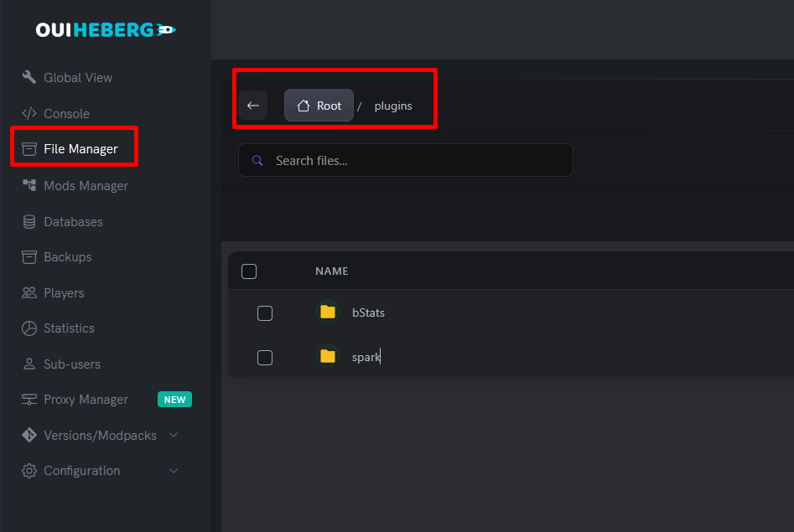Tick the select-all checkbox in header
Screen dimensions: 794x532
249,271
